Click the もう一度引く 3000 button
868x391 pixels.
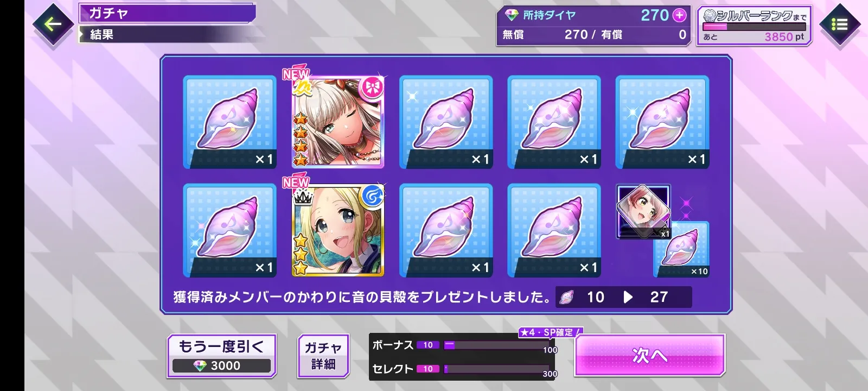pyautogui.click(x=221, y=356)
